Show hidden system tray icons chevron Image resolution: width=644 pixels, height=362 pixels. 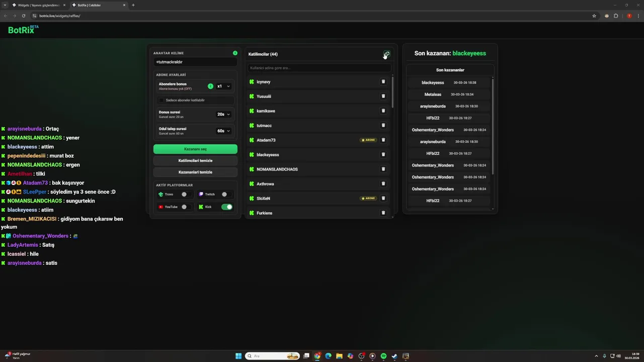point(597,356)
